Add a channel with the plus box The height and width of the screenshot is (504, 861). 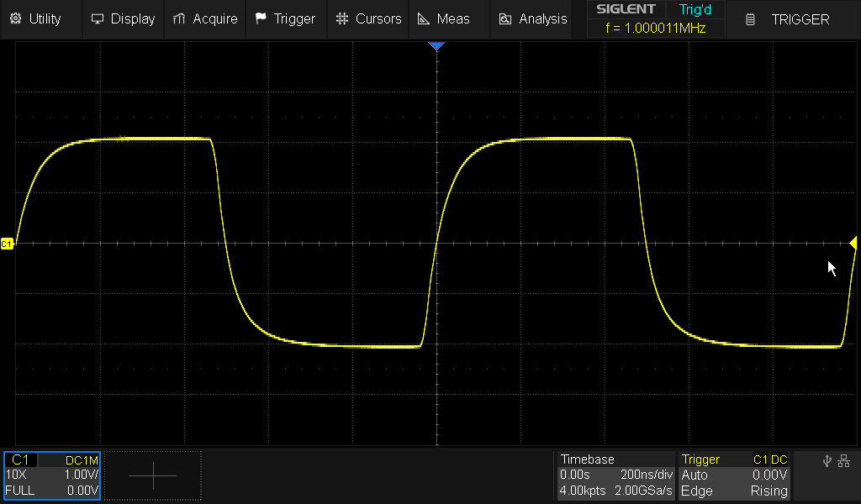click(x=153, y=475)
